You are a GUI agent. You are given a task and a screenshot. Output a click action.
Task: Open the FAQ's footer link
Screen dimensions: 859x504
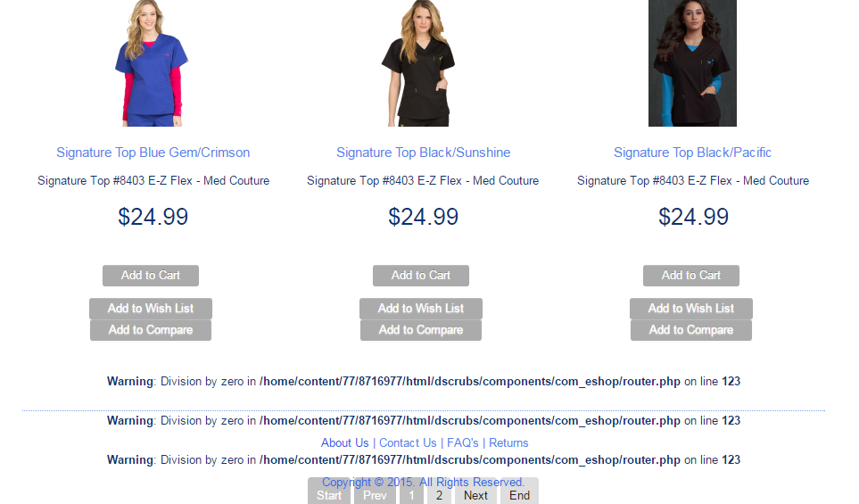(462, 442)
